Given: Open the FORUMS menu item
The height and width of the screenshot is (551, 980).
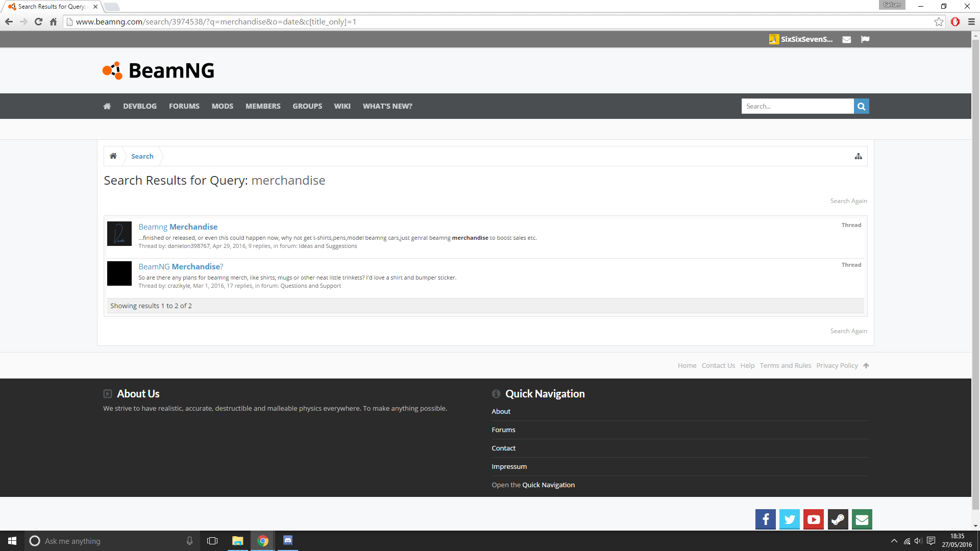Looking at the screenshot, I should [x=184, y=106].
